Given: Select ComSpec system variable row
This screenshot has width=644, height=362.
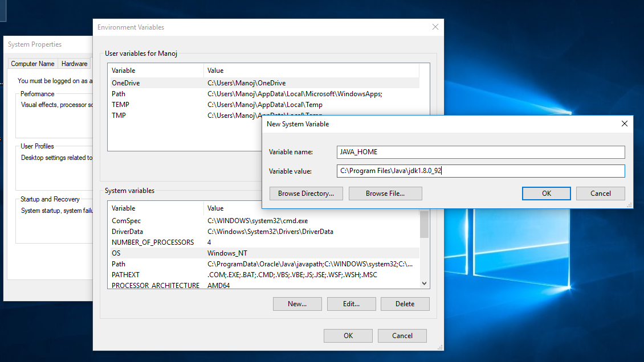Looking at the screenshot, I should pos(265,221).
